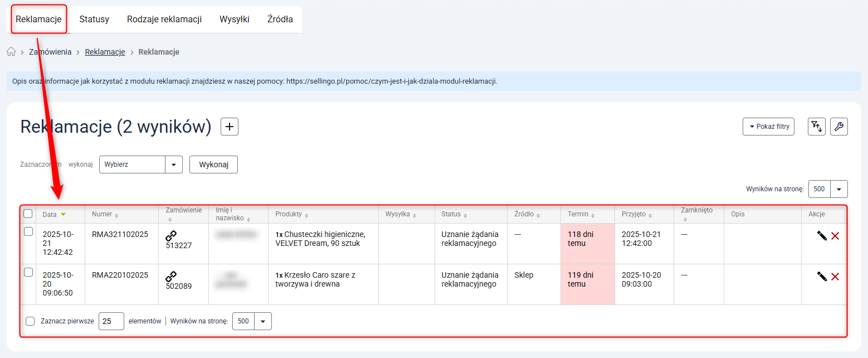Expand 'Pokaż filtry' filter panel

(768, 127)
